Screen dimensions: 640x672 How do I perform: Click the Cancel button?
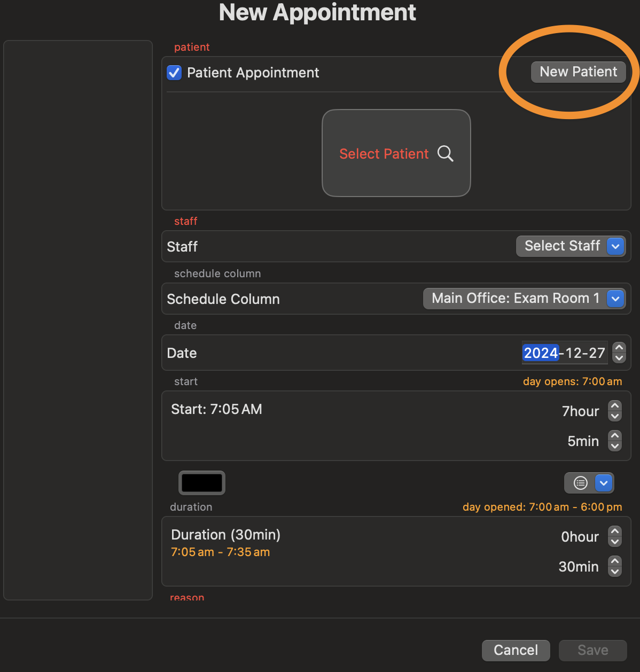(516, 650)
